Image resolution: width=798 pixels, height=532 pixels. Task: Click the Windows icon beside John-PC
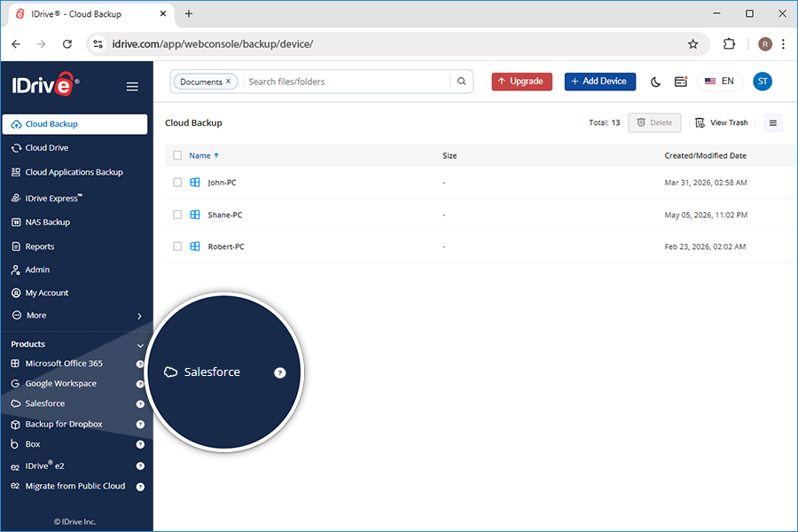(x=195, y=183)
